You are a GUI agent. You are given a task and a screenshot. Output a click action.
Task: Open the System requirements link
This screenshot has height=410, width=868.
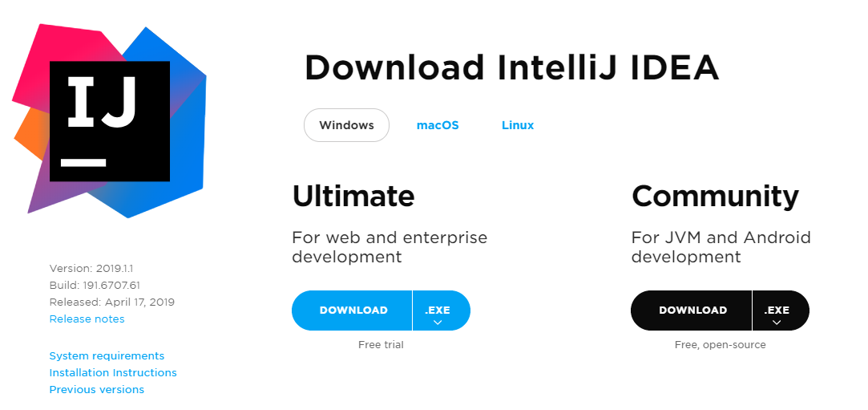click(107, 355)
